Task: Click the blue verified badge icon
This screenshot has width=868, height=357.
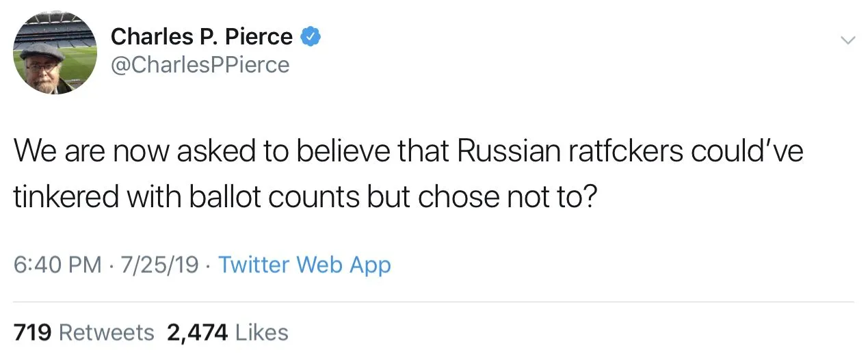Action: (x=311, y=37)
